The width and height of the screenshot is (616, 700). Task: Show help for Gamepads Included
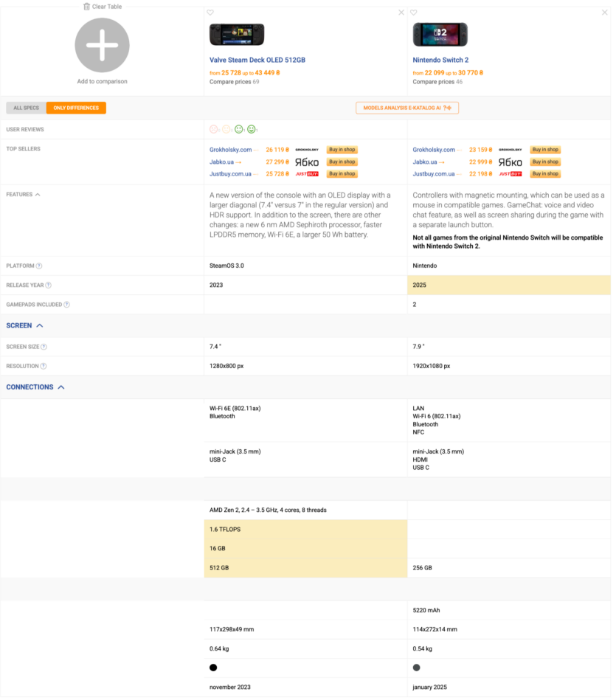click(x=66, y=305)
